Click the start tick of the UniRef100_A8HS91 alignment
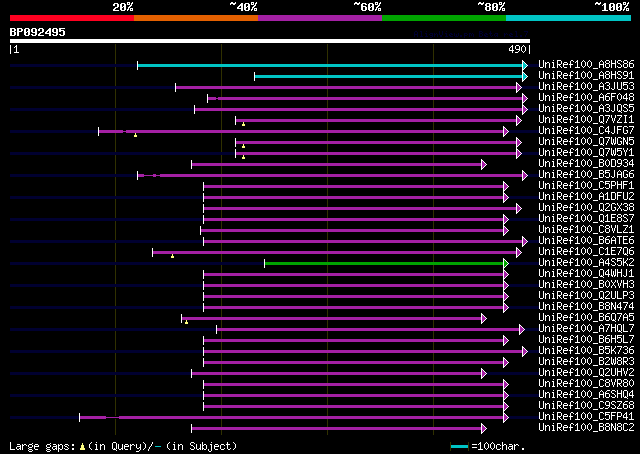Viewport: 640px width, 454px height. 254,76
